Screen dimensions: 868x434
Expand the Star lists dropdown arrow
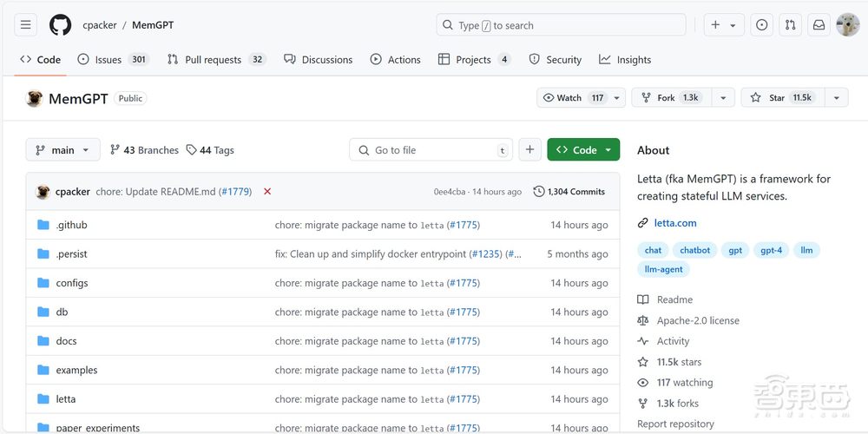click(836, 98)
